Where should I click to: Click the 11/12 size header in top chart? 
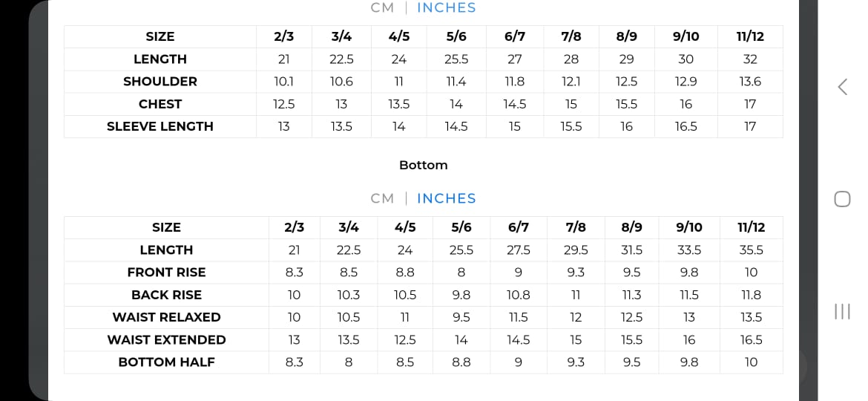(x=750, y=36)
